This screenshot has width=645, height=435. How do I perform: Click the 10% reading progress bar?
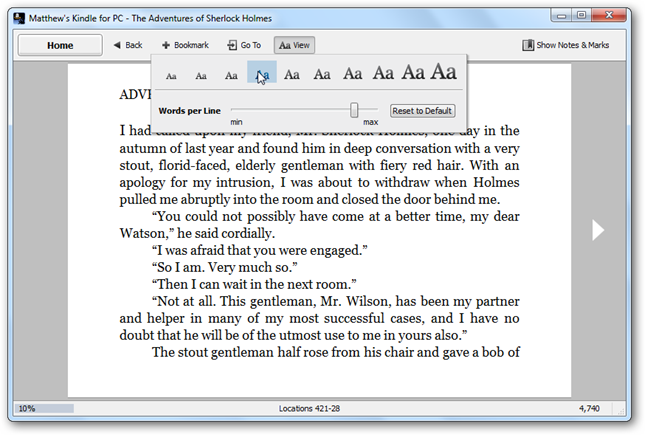pyautogui.click(x=44, y=409)
